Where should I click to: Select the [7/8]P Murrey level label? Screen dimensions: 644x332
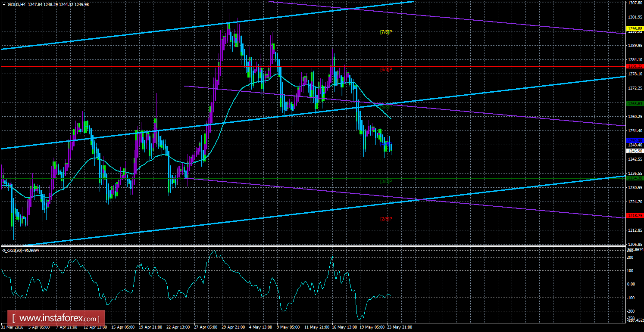pos(386,32)
